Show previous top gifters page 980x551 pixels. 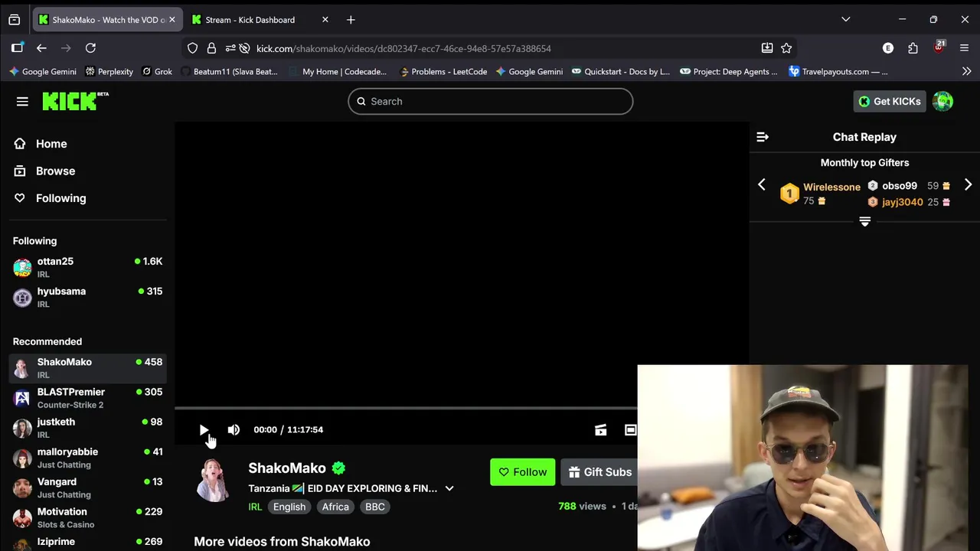point(761,185)
